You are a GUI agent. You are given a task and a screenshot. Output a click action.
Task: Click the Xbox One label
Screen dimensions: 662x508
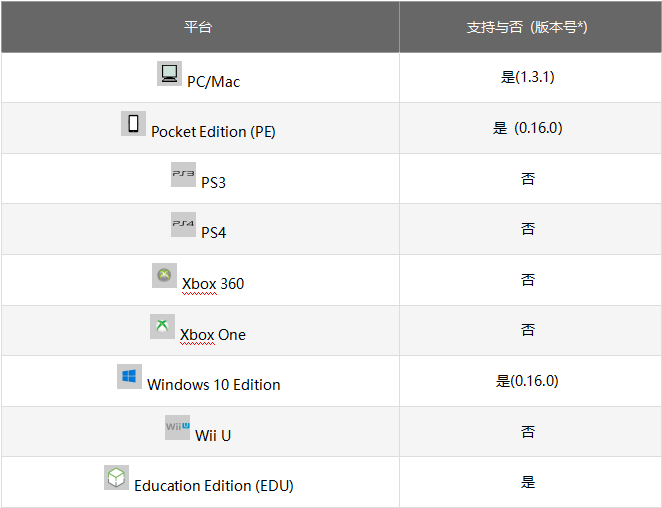[213, 335]
